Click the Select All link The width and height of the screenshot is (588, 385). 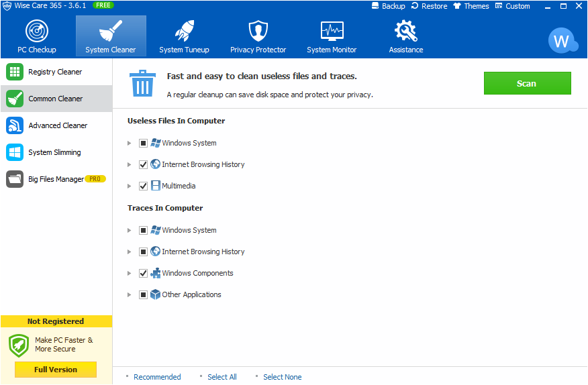222,377
